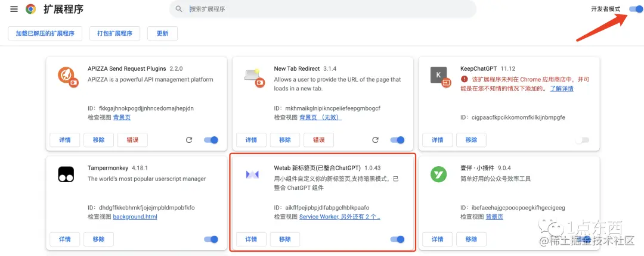Screen dimensions: 644x256
Task: Click 移除 for 壹伴 extension
Action: point(472,239)
